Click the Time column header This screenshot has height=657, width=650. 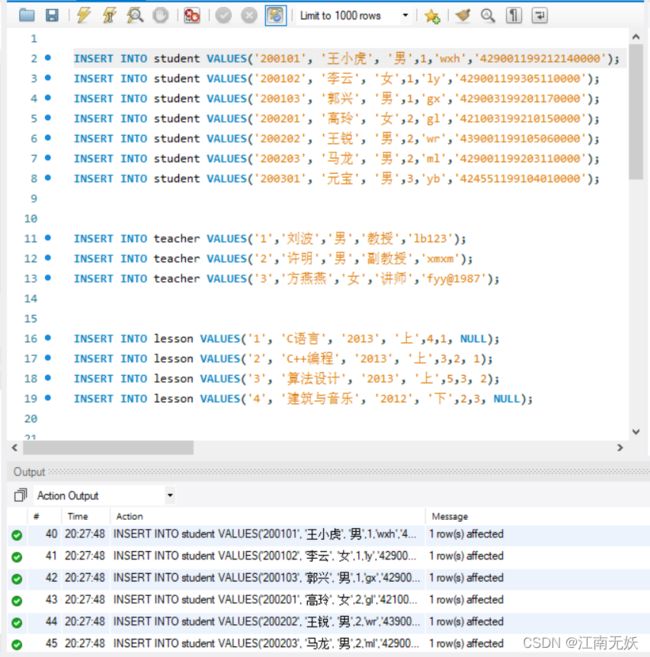78,516
